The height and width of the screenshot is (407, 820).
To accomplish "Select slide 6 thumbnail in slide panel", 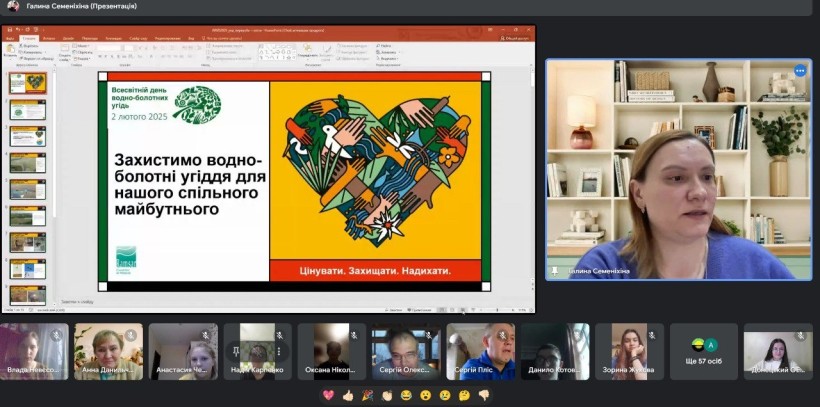I will pos(28,216).
